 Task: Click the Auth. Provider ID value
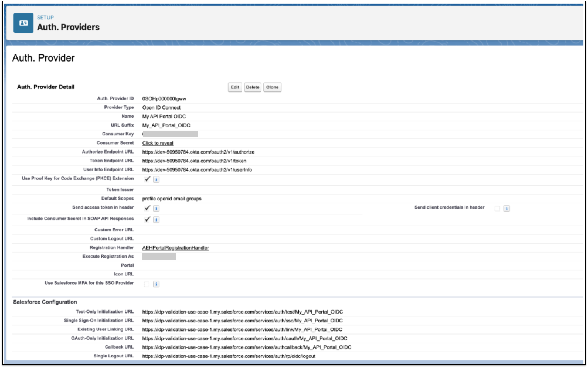pyautogui.click(x=164, y=99)
